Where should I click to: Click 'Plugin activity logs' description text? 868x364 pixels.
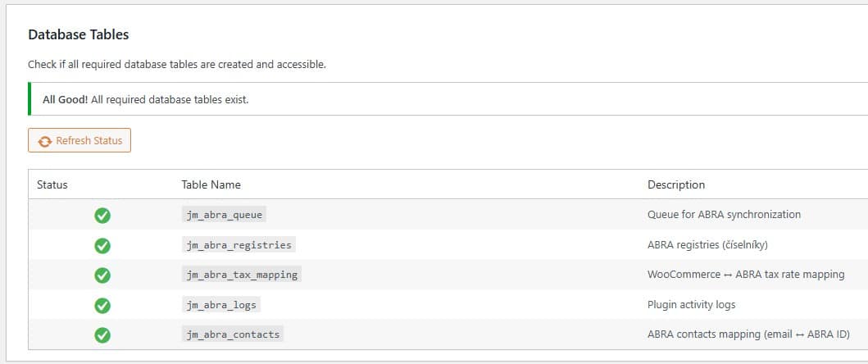(691, 304)
